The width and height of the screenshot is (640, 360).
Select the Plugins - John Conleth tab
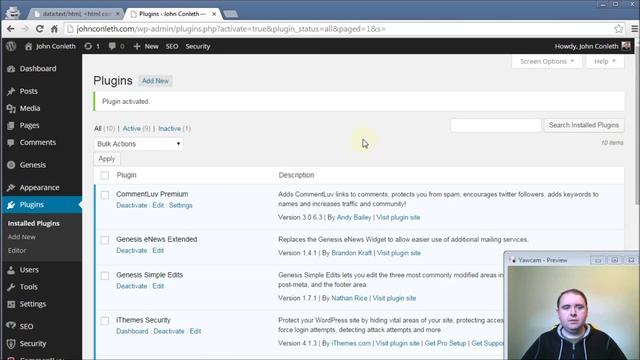pyautogui.click(x=172, y=14)
